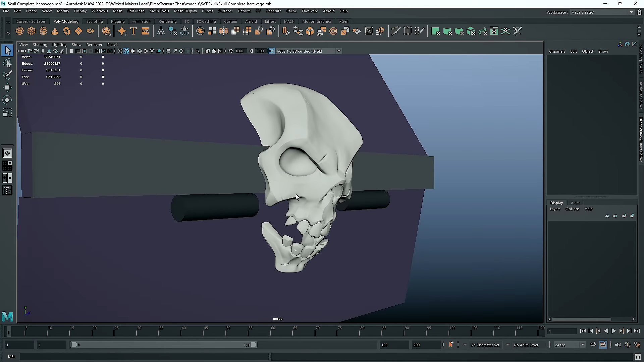Click the SVG import shelf icon
Image resolution: width=644 pixels, height=362 pixels.
pyautogui.click(x=145, y=31)
